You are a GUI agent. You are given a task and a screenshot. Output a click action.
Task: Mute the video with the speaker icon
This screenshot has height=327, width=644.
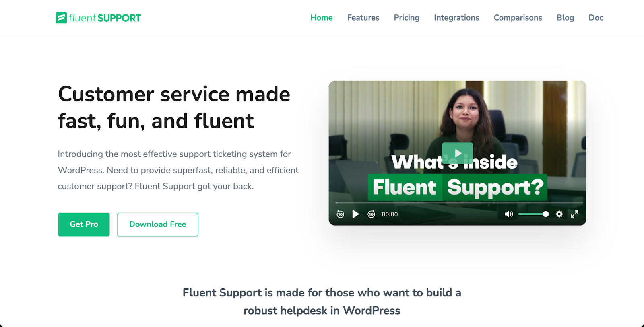tap(509, 214)
